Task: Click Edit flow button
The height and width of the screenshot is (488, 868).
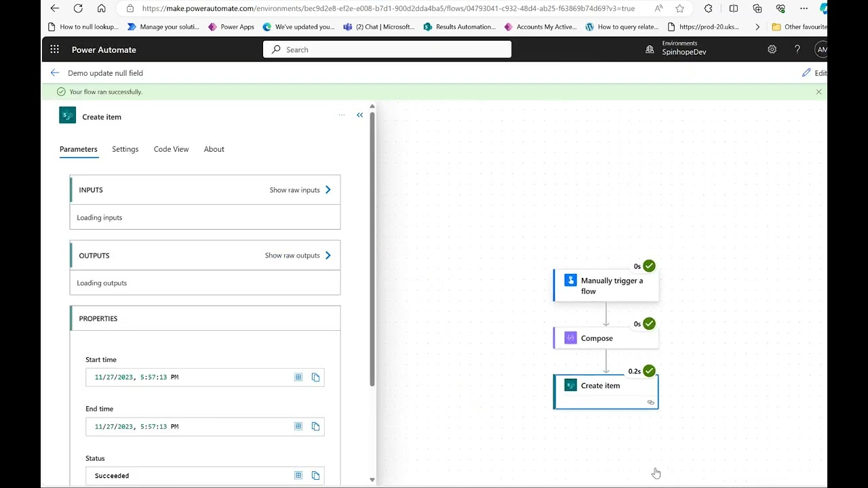Action: click(x=814, y=73)
